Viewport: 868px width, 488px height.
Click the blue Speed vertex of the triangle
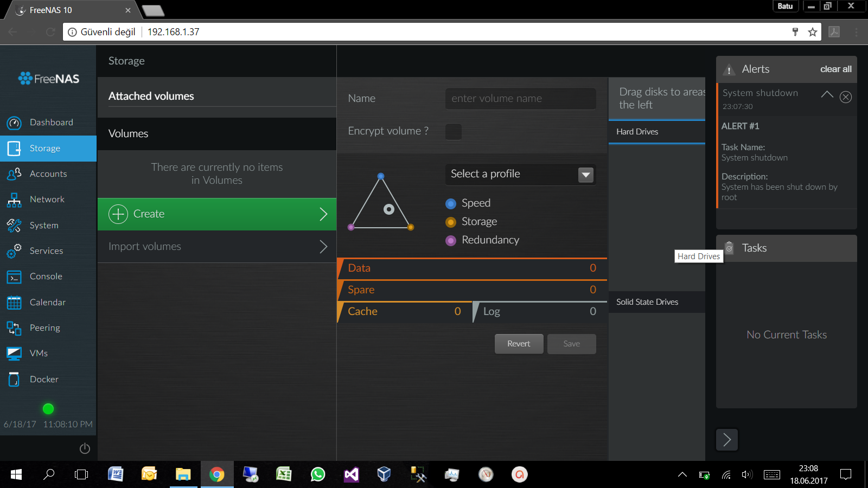pos(381,176)
